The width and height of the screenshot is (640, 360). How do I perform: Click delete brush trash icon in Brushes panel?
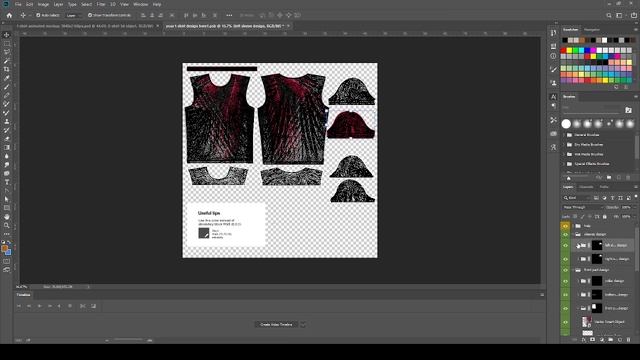pyautogui.click(x=628, y=178)
